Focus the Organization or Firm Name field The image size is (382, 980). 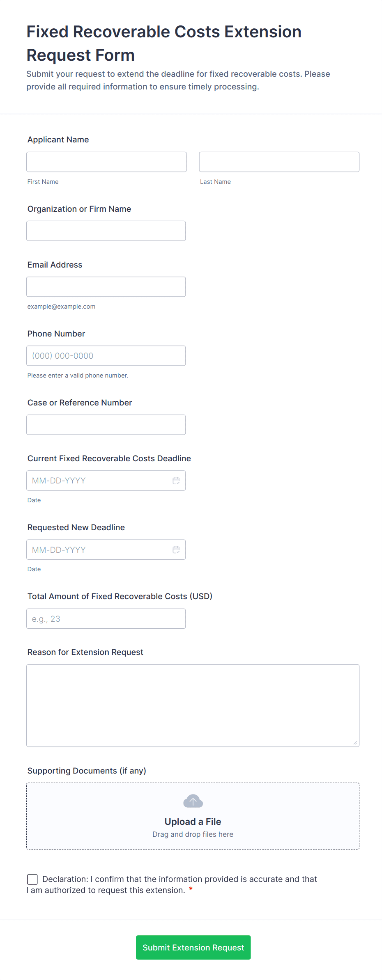tap(106, 231)
